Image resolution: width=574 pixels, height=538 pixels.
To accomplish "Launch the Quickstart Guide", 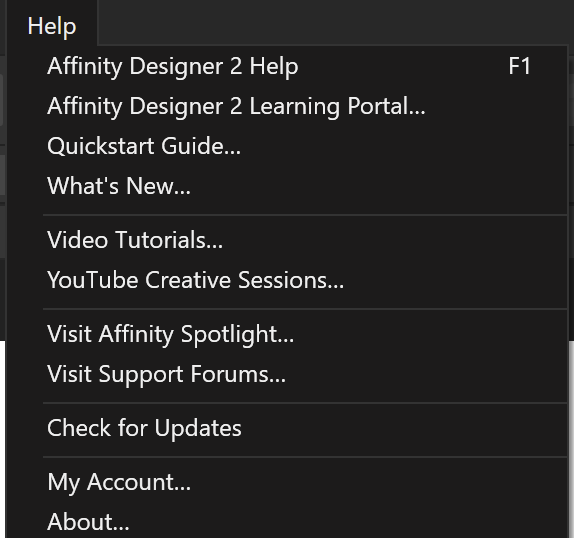I will [287, 146].
